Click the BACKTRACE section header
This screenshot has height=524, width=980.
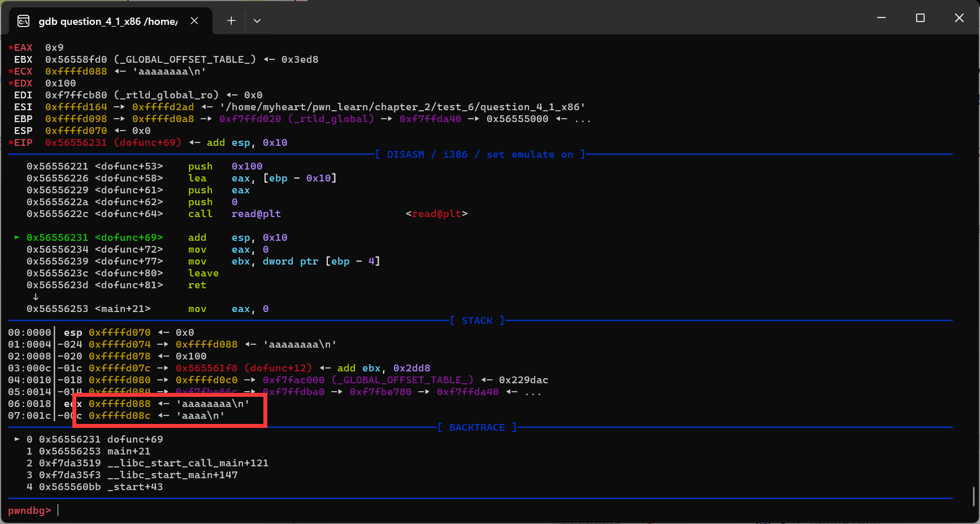click(x=477, y=427)
